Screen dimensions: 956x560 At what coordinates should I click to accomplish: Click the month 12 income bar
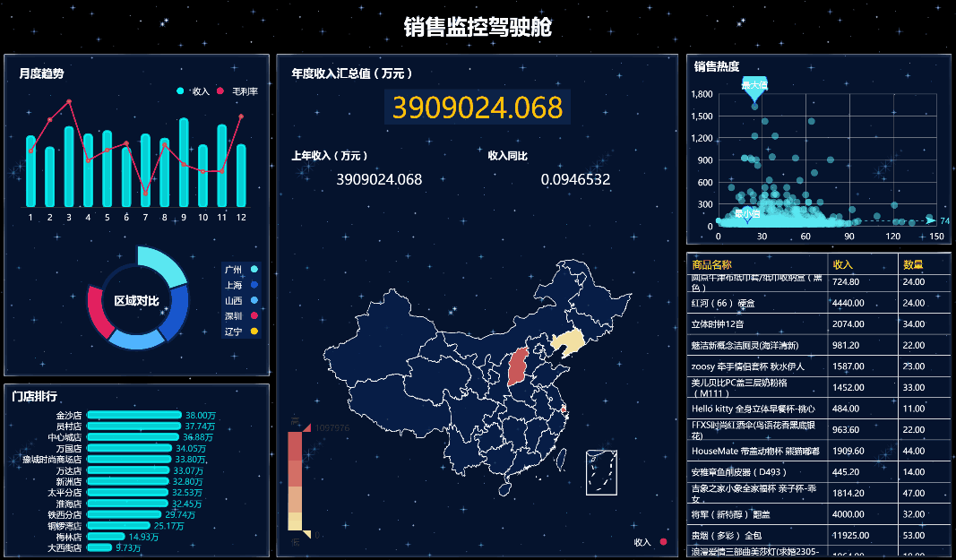(241, 176)
